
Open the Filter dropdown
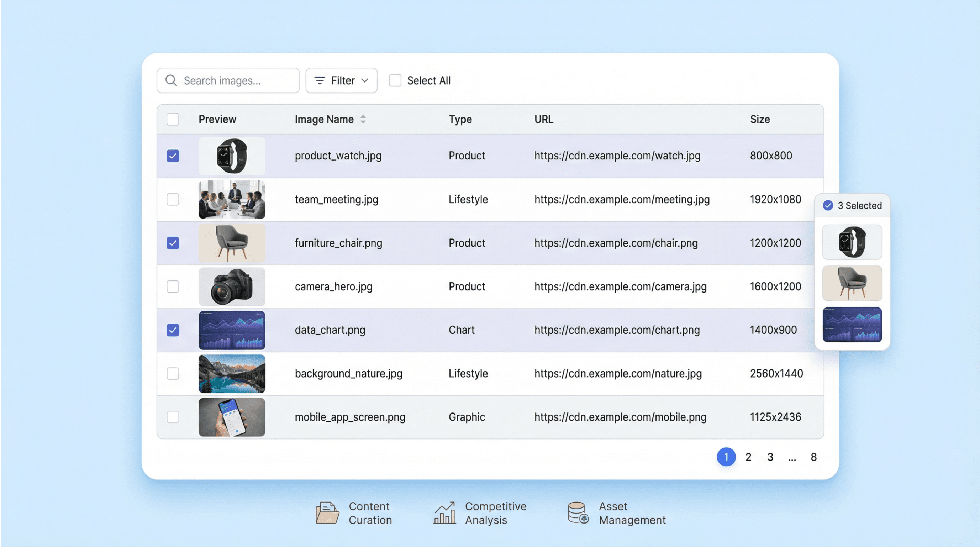[341, 80]
